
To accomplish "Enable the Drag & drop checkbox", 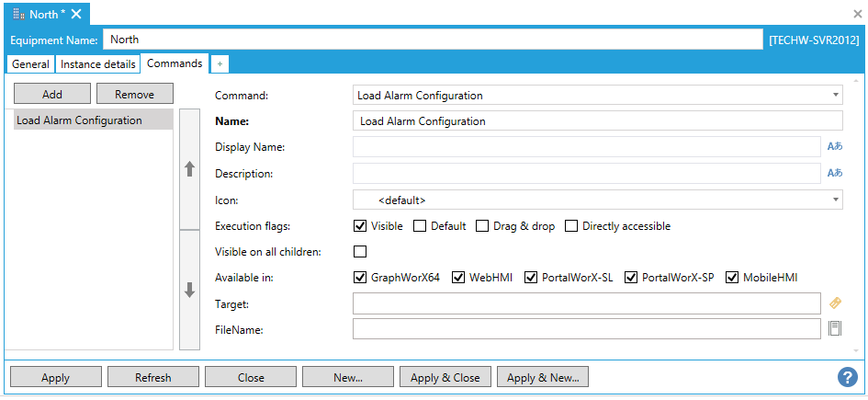I will coord(482,226).
